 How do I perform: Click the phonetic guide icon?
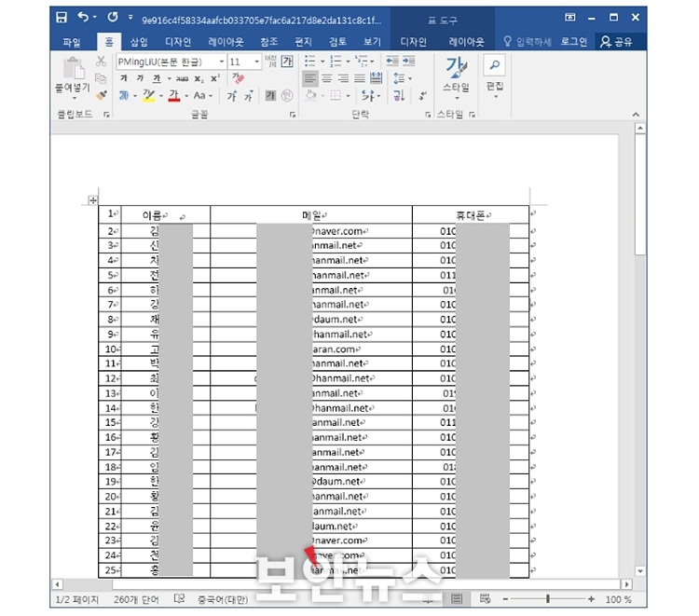click(x=270, y=62)
